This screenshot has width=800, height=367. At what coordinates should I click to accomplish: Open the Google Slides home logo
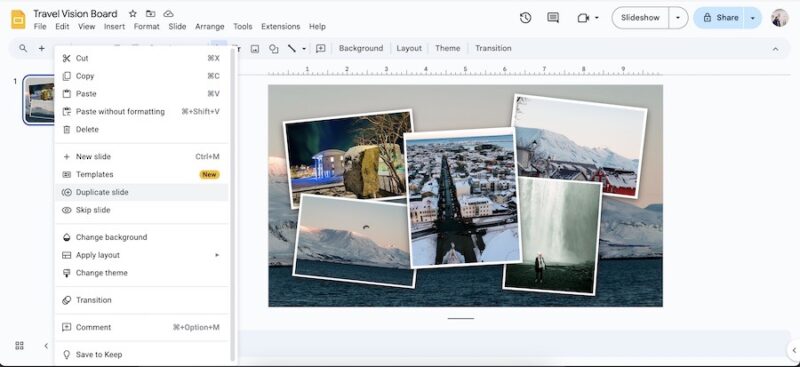coord(18,19)
